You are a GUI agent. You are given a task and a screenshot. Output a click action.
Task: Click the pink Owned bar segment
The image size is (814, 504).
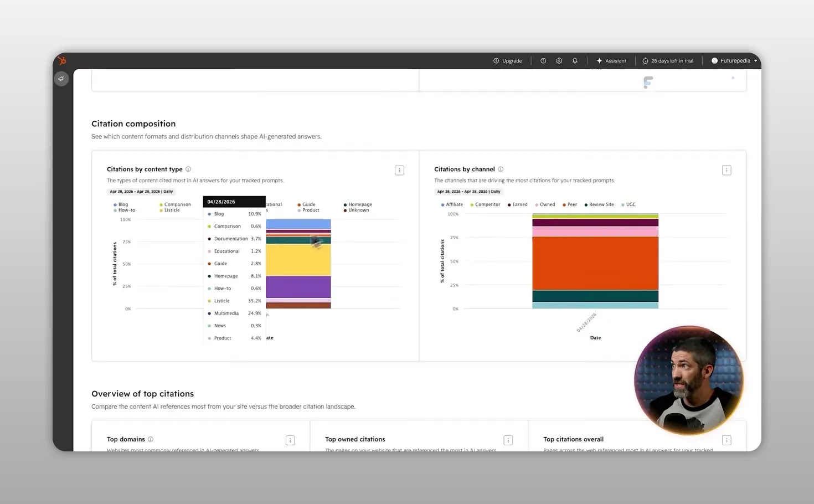595,232
